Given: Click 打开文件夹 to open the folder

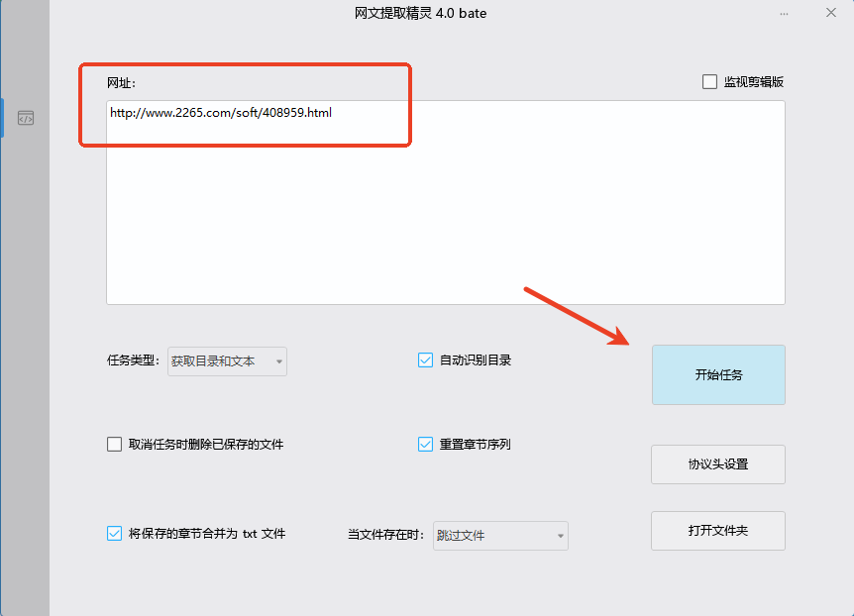Looking at the screenshot, I should pos(717,531).
